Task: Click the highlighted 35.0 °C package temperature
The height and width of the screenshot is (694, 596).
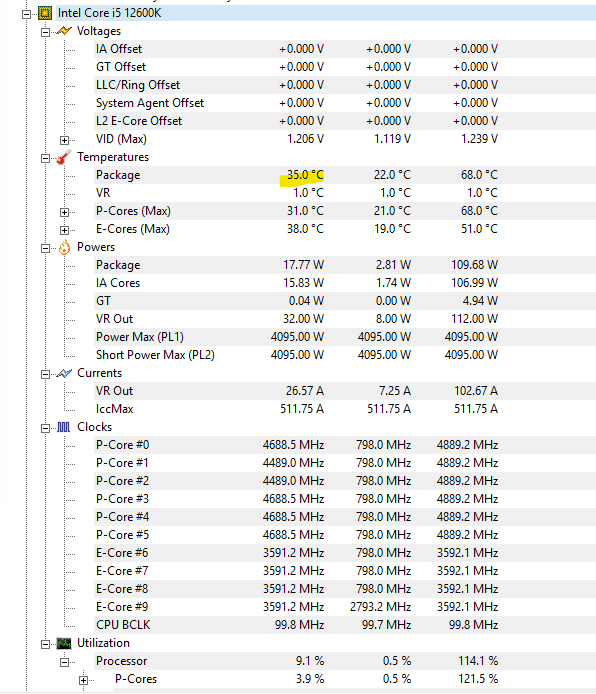Action: 305,175
